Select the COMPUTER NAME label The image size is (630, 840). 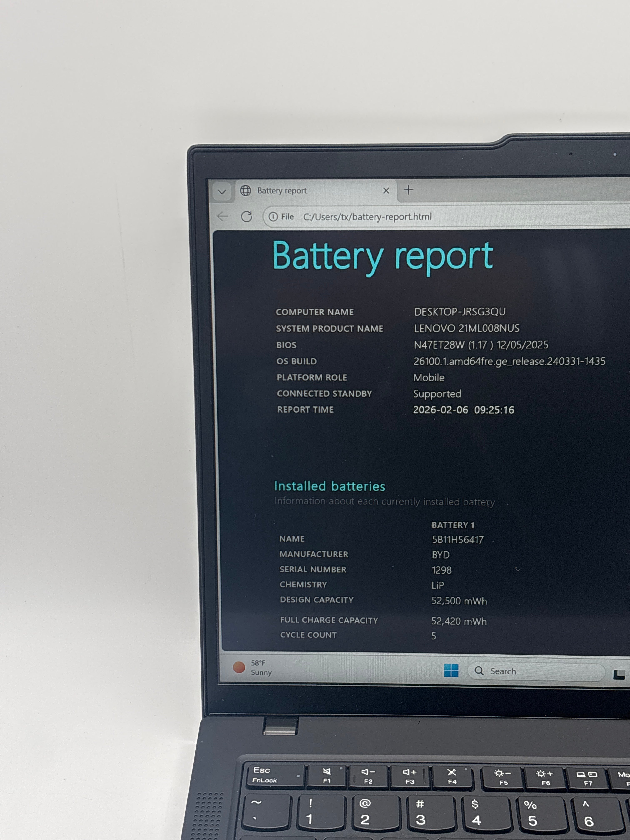point(315,312)
